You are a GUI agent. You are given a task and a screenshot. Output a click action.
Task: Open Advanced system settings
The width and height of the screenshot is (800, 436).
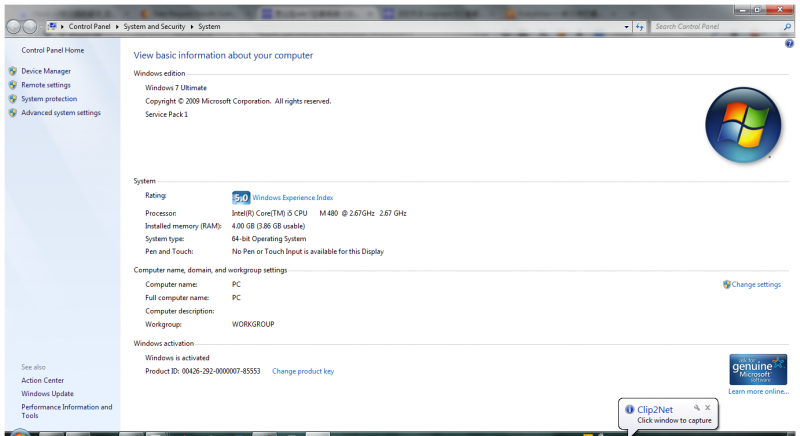(61, 113)
